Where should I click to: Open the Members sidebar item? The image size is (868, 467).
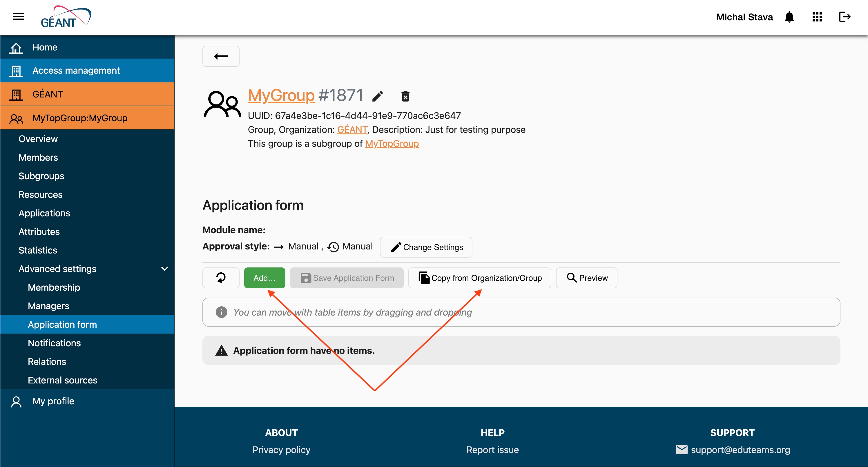point(38,157)
